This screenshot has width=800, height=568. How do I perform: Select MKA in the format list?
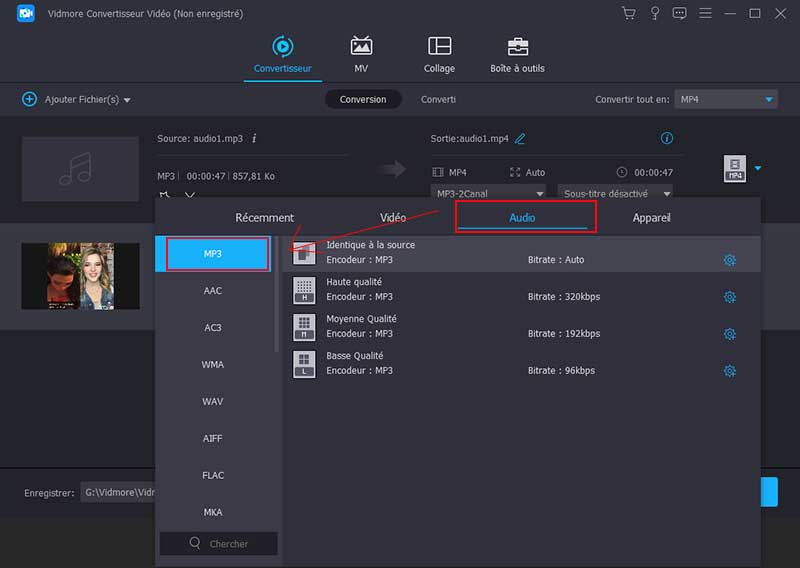pyautogui.click(x=213, y=512)
